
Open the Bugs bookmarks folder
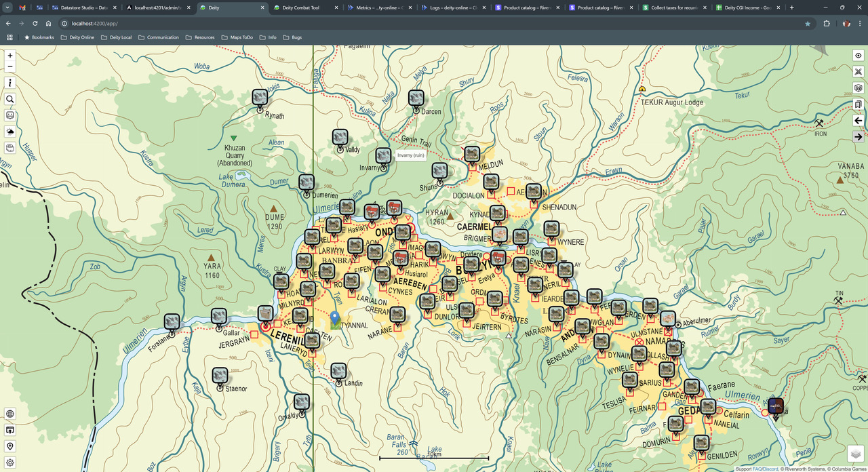292,37
